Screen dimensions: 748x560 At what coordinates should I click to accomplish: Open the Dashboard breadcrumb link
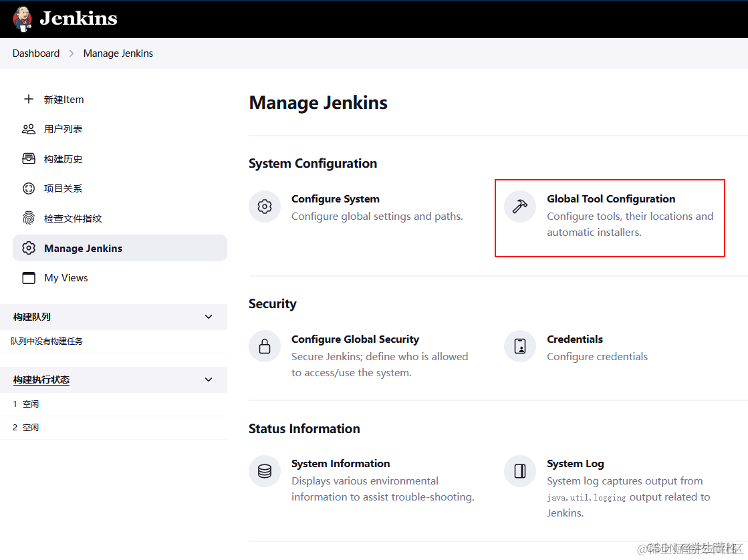(x=35, y=53)
